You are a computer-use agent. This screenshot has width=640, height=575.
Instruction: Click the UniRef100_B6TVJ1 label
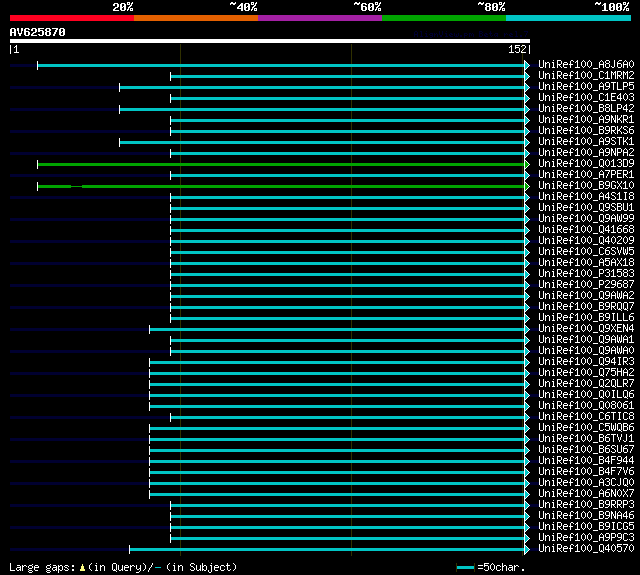(586, 439)
